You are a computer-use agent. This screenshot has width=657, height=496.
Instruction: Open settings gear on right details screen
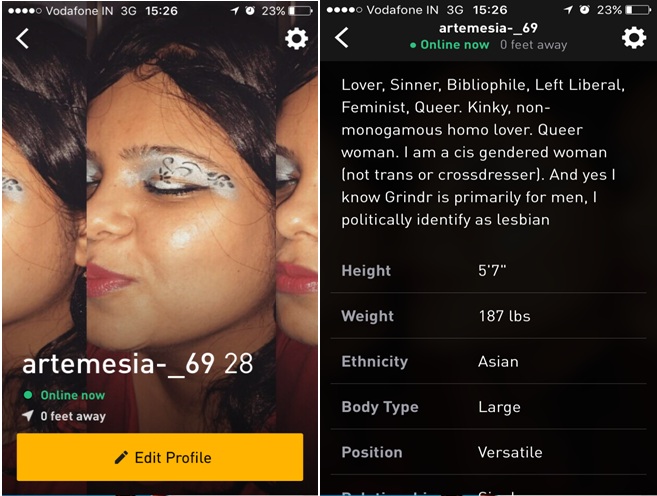[634, 38]
